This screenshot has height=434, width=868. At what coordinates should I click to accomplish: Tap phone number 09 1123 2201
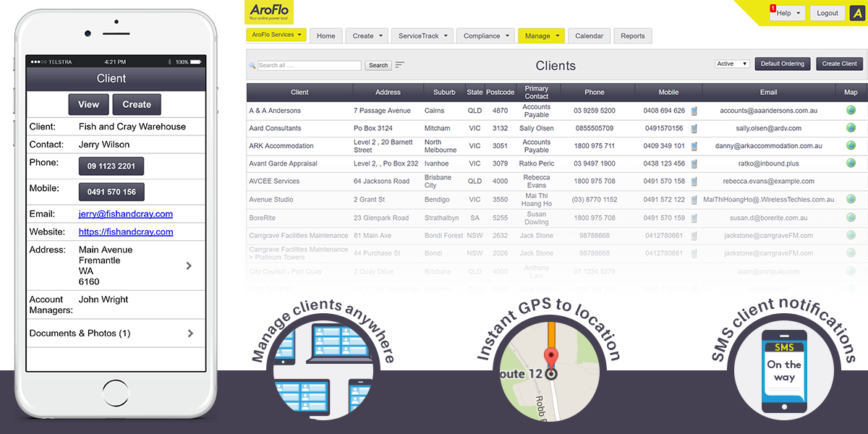pyautogui.click(x=111, y=166)
